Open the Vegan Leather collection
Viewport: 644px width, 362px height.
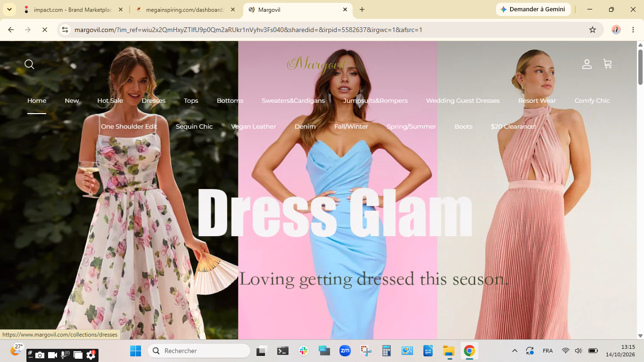click(x=254, y=127)
